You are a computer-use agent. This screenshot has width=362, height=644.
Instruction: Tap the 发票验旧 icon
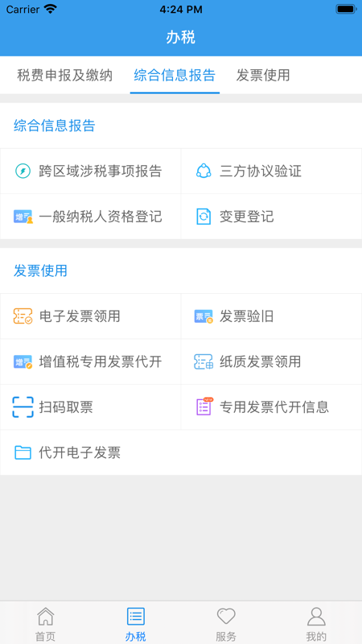204,316
